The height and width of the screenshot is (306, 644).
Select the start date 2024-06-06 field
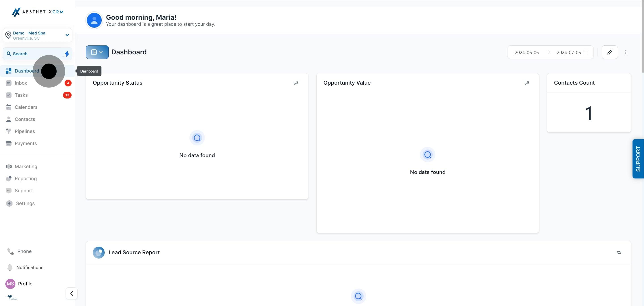click(x=527, y=52)
